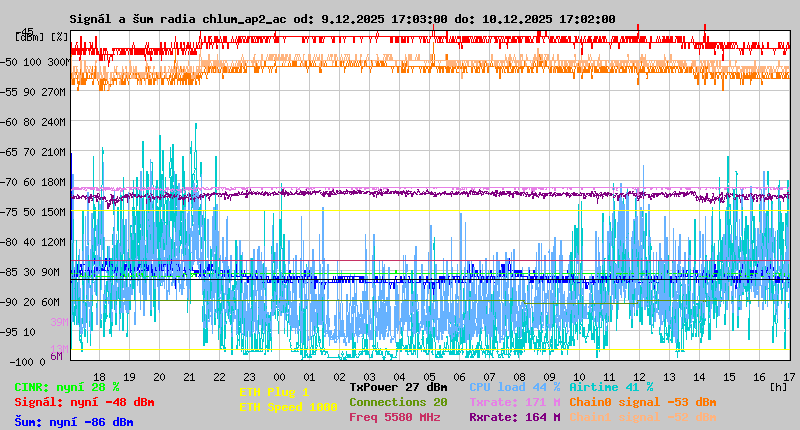Click the purple Rxrate 164 M legend label
The height and width of the screenshot is (430, 800).
(514, 417)
